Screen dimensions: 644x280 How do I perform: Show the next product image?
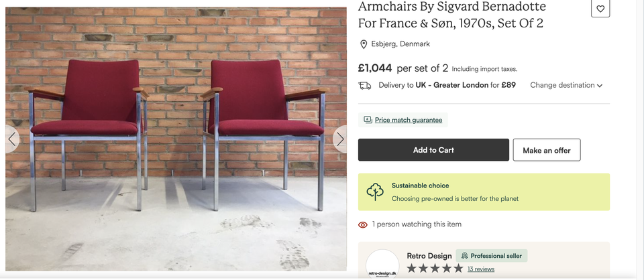pos(340,139)
